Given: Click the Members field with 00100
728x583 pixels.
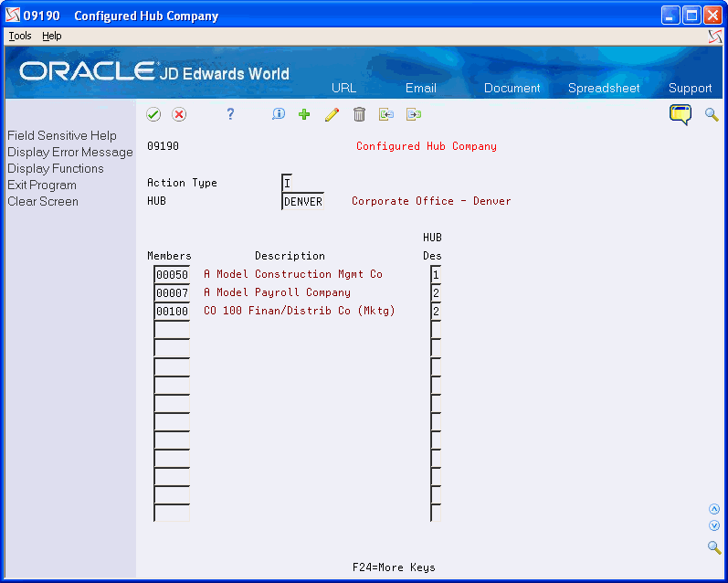Looking at the screenshot, I should tap(172, 311).
